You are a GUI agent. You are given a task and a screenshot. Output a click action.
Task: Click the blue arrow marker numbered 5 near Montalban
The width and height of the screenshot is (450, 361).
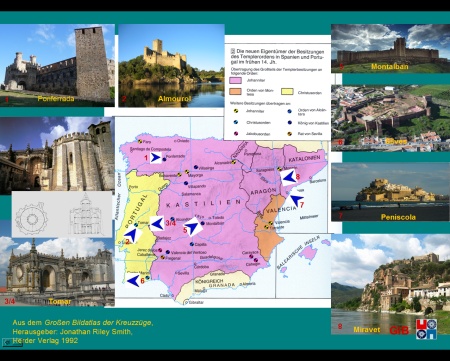pos(192,227)
